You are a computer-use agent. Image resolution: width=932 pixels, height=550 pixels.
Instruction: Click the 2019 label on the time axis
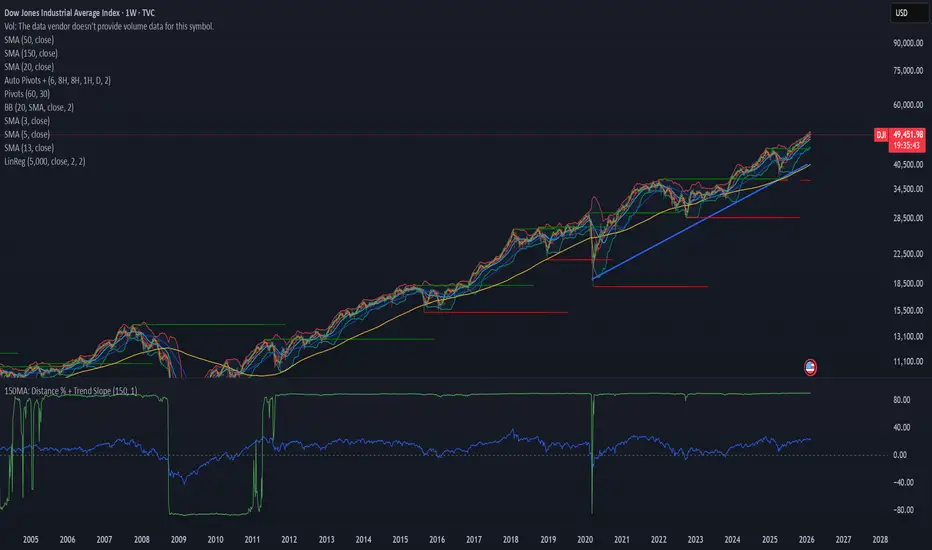point(548,540)
